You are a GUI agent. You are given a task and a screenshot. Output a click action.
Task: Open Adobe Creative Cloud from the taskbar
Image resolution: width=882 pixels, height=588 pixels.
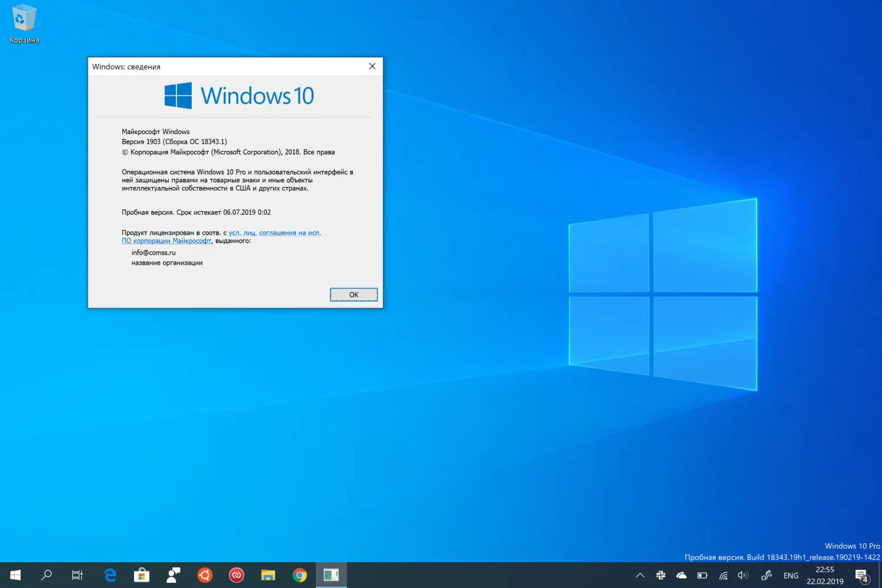(x=236, y=575)
